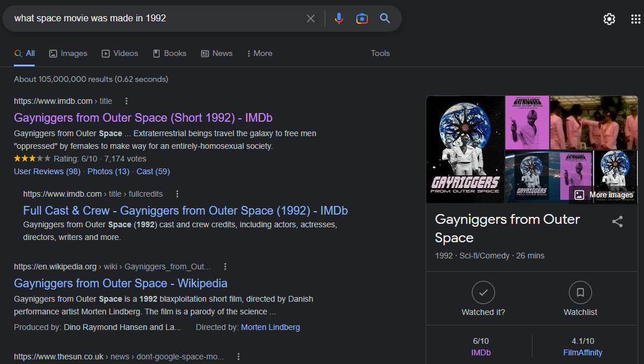644x364 pixels.
Task: Click the imdb.com › title › fullcredits breadcrumb
Action: tap(93, 194)
